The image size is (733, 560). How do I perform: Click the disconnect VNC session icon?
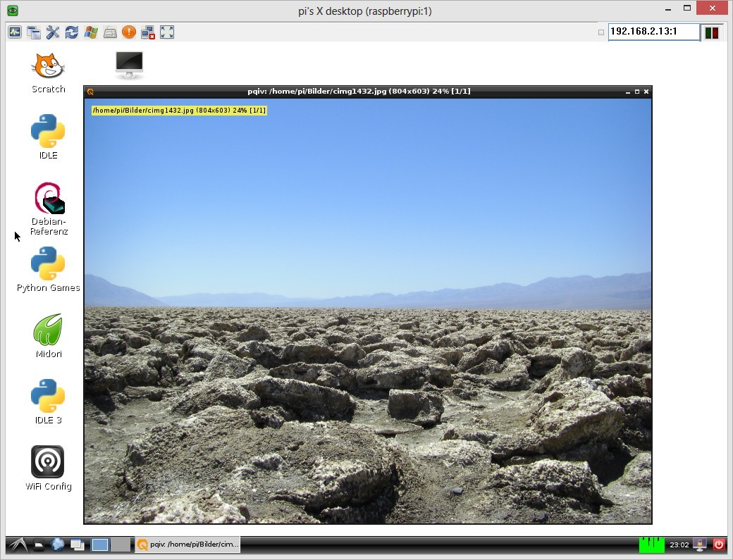[148, 32]
